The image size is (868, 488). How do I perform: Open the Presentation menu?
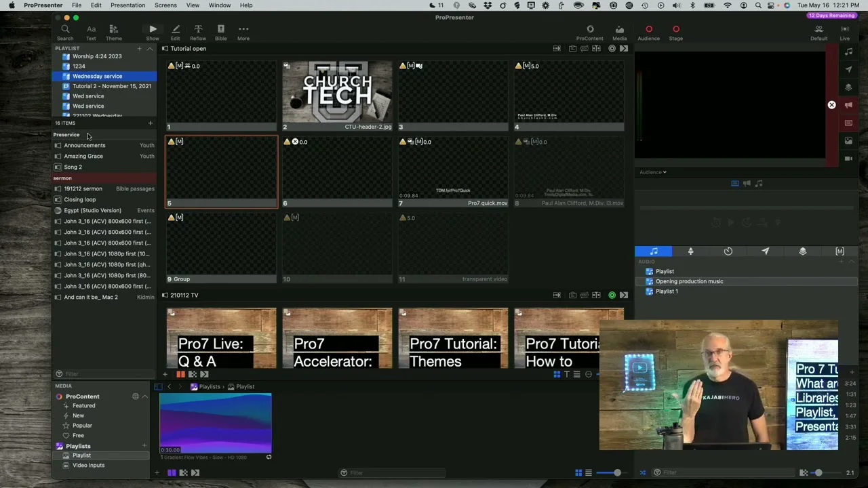point(127,5)
